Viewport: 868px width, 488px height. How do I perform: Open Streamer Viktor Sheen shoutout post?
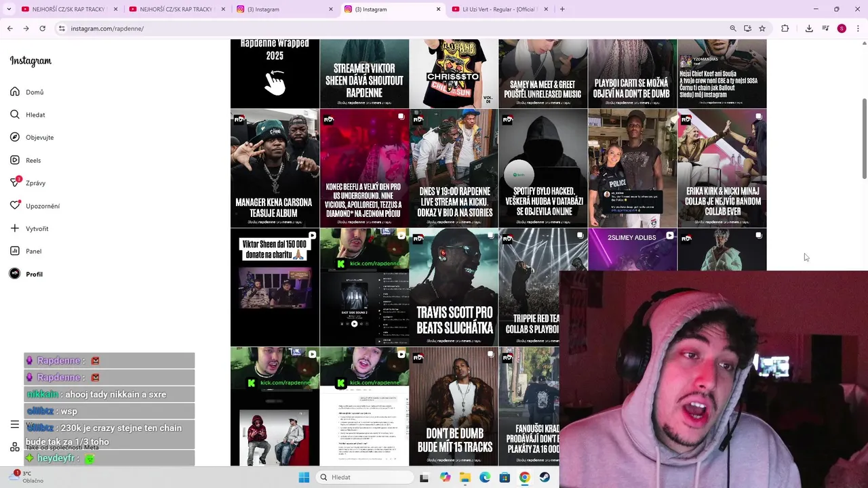(364, 74)
